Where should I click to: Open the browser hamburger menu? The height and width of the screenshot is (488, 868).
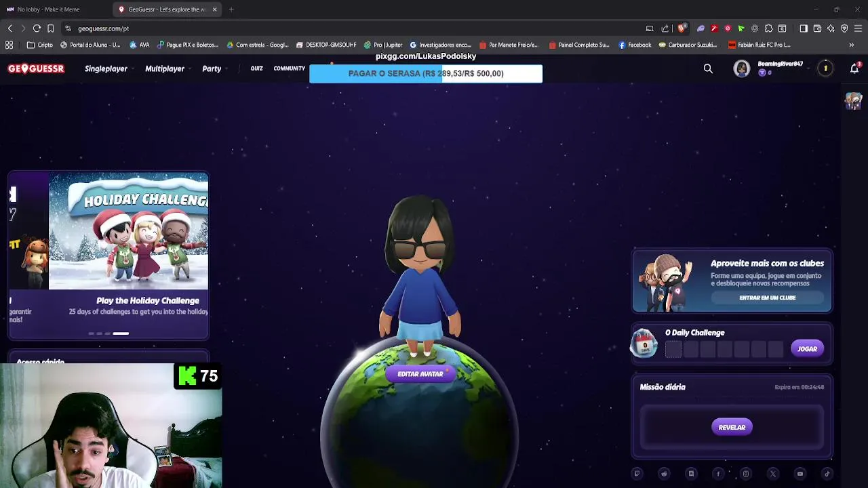pos(858,28)
